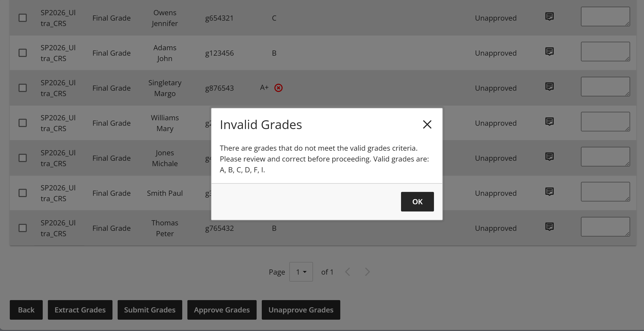Screen dimensions: 644x331
Task: Open the feedback note icon for Smith Paul
Action: point(550,191)
